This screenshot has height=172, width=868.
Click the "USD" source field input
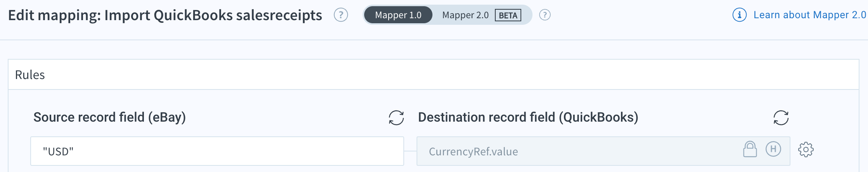(217, 151)
